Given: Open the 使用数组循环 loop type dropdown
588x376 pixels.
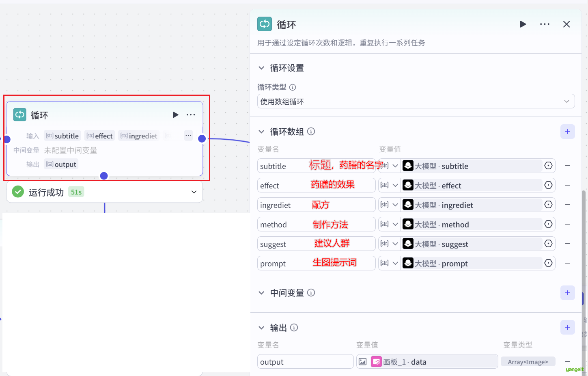Looking at the screenshot, I should [x=416, y=102].
